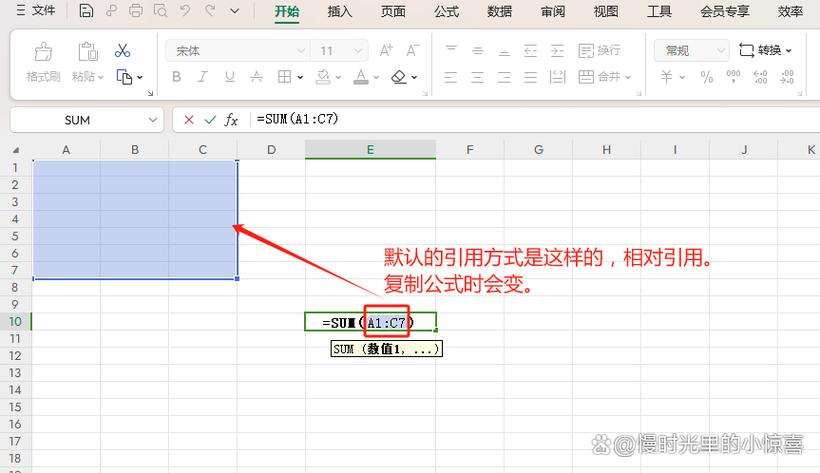Click the Increase Indent icon
The width and height of the screenshot is (820, 473).
557,51
